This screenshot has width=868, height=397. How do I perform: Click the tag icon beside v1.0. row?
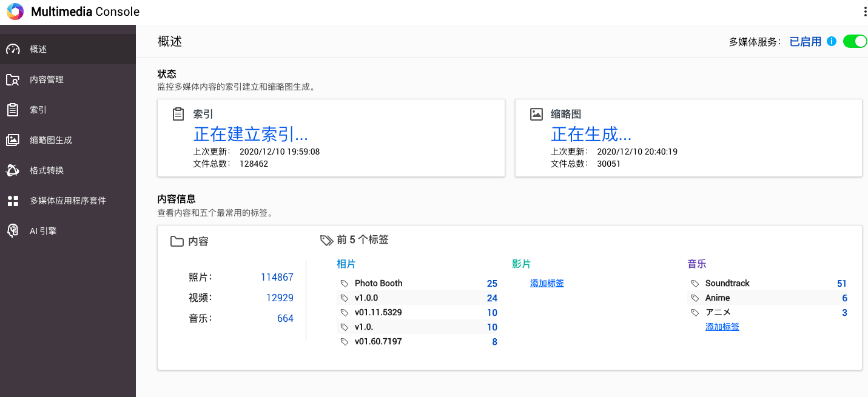345,327
